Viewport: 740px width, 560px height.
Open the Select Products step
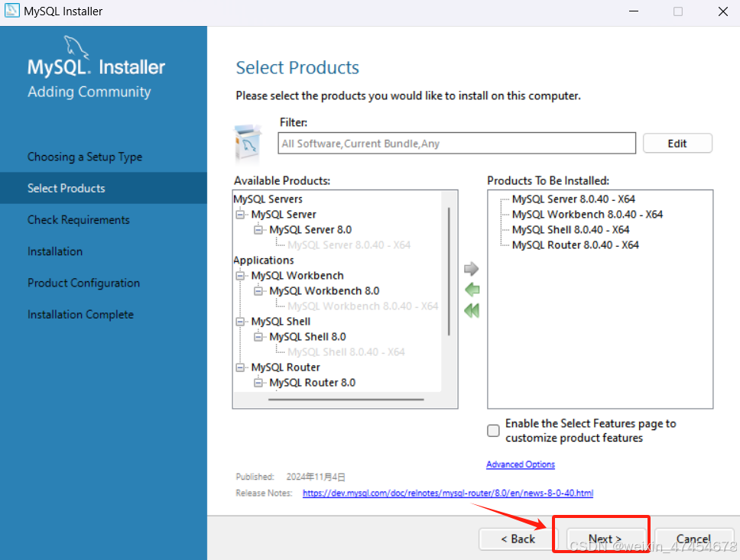(66, 188)
